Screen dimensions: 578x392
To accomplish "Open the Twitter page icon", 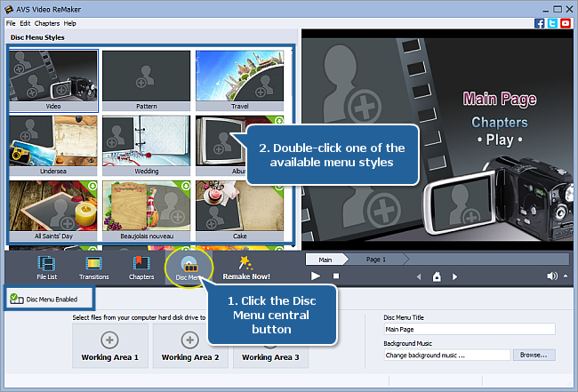I will 552,24.
